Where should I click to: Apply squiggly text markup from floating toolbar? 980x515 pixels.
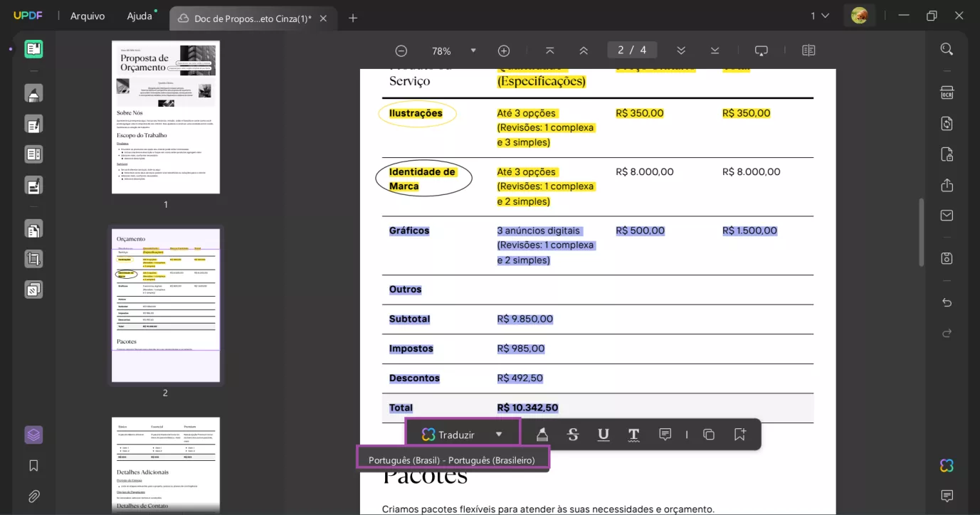(x=633, y=435)
